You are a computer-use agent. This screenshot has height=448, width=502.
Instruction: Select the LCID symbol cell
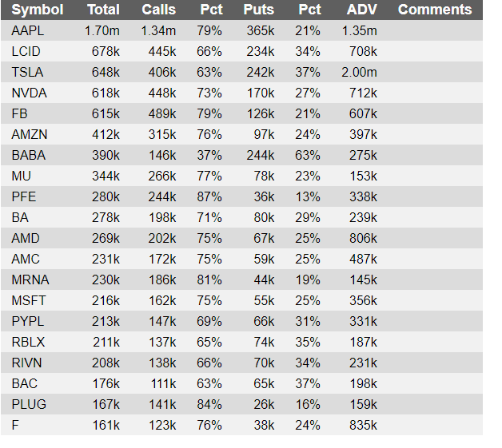28,51
